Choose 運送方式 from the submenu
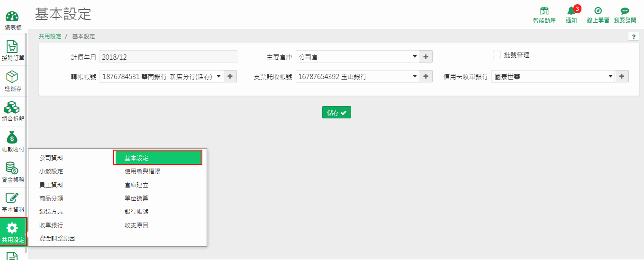Screen dimensions: 644x260 (x=51, y=212)
